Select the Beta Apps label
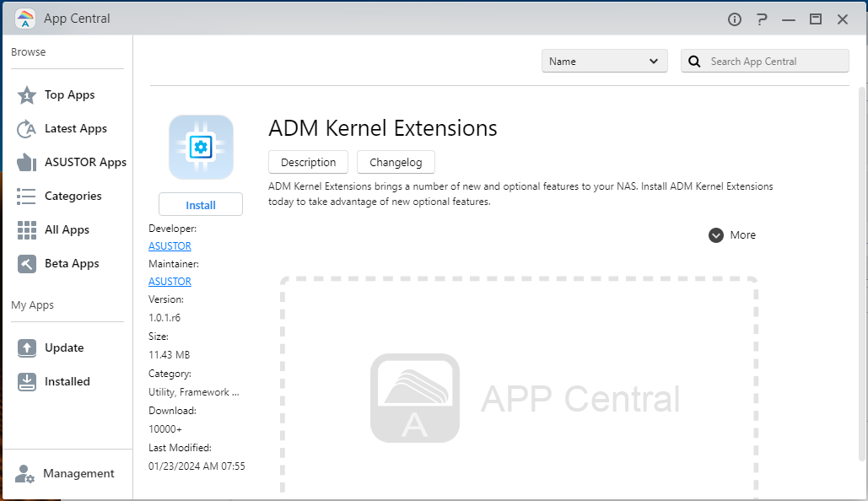This screenshot has width=868, height=501. coord(72,263)
